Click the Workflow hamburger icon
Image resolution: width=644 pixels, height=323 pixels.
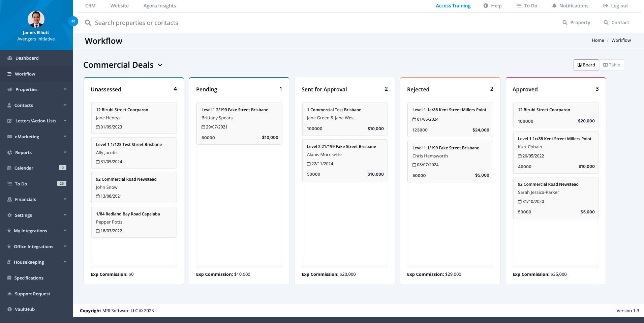pyautogui.click(x=9, y=74)
